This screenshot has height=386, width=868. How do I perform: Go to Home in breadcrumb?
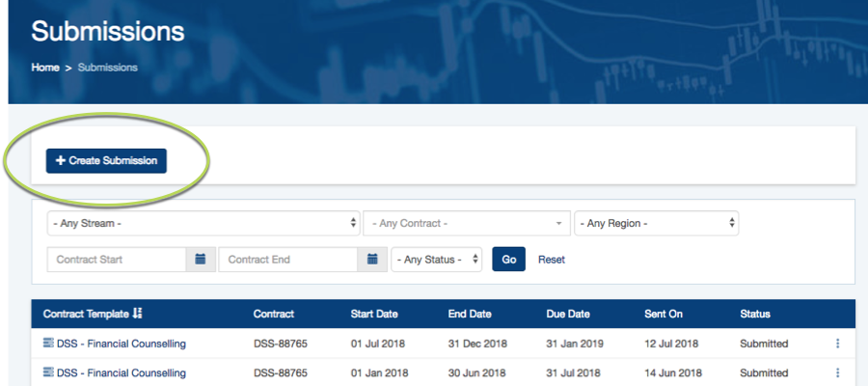pyautogui.click(x=45, y=68)
